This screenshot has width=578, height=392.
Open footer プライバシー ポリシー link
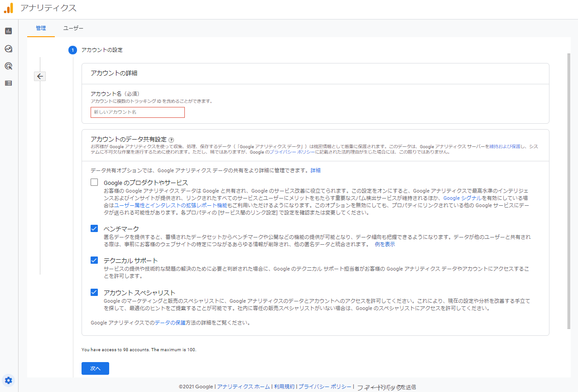(x=325, y=387)
